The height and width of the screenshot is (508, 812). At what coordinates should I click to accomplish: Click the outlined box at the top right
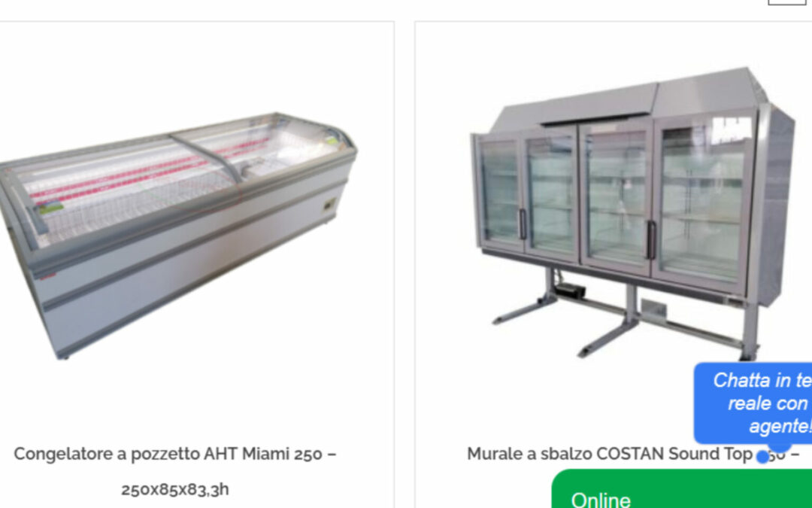tap(786, 2)
